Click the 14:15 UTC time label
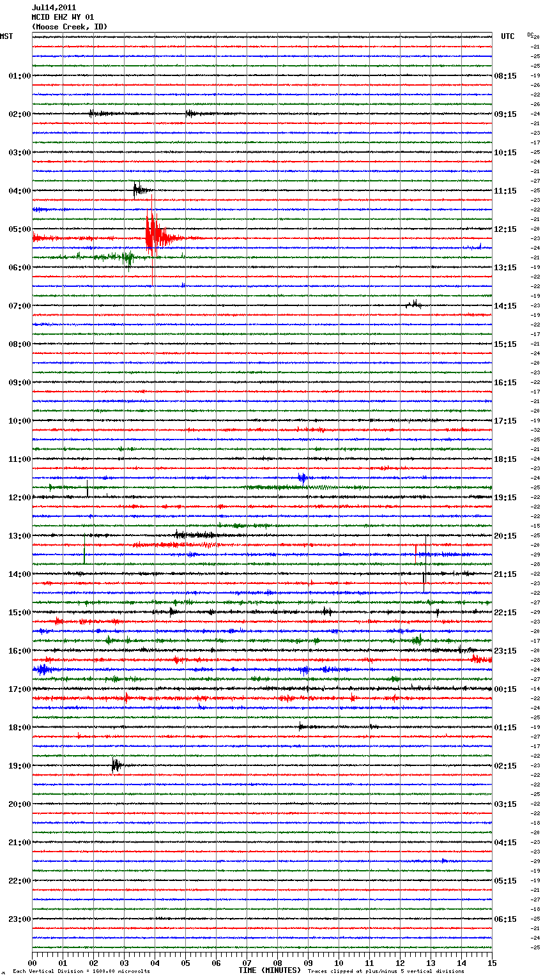Screen dimensions: 543x980 tap(505, 306)
